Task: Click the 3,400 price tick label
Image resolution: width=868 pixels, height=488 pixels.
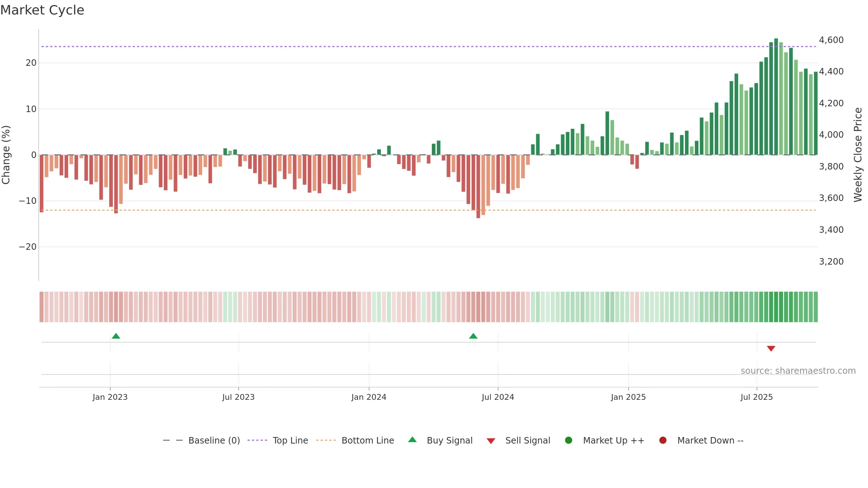Action: [x=831, y=230]
